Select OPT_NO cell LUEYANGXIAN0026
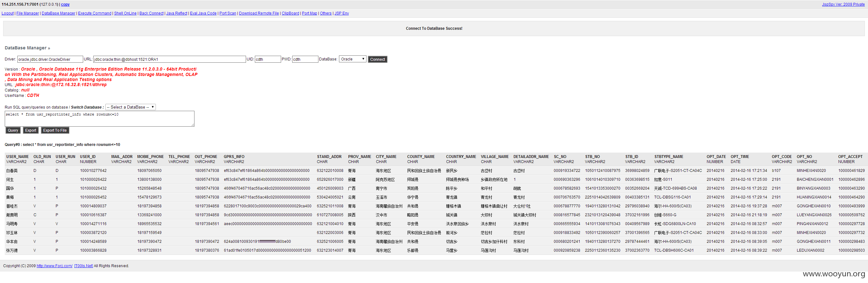 tap(814, 215)
